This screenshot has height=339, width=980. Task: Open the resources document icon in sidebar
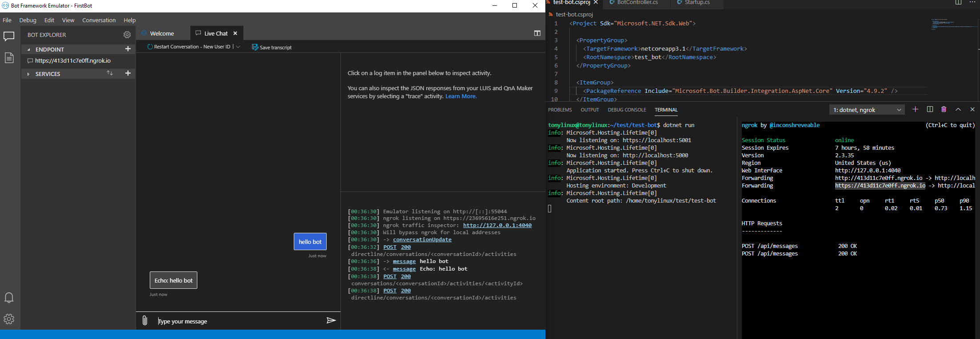point(9,57)
